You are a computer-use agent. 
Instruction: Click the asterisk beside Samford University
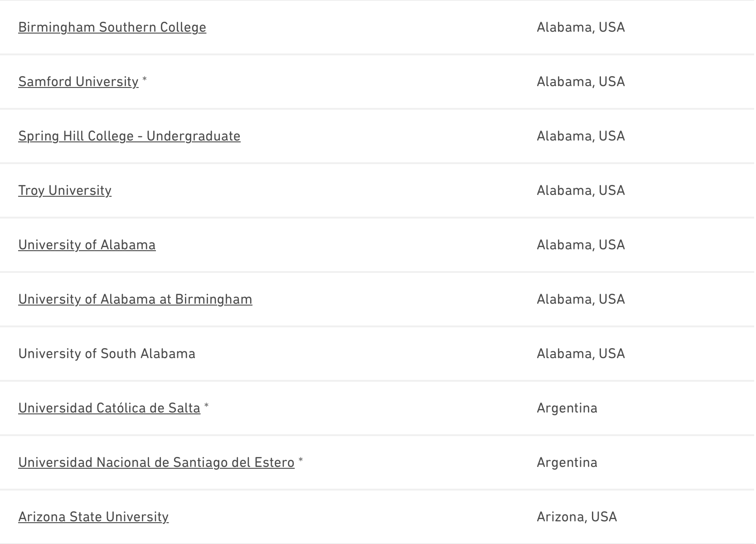[x=145, y=80]
